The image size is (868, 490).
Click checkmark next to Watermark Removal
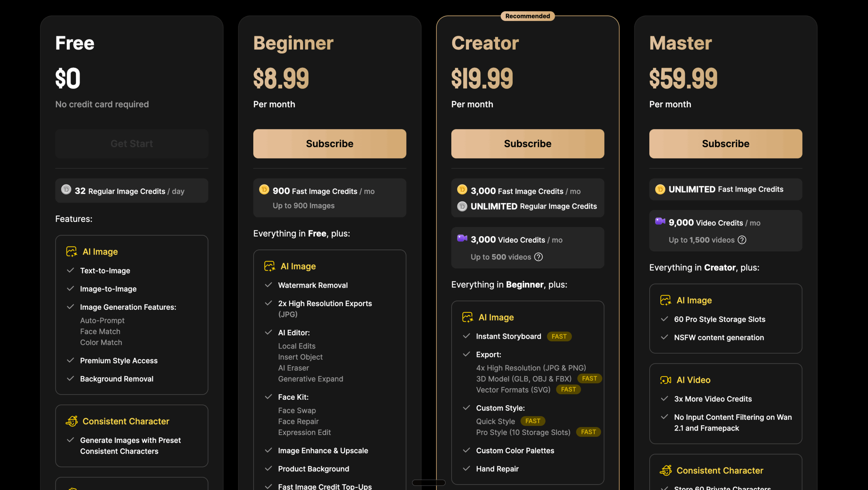pyautogui.click(x=268, y=285)
